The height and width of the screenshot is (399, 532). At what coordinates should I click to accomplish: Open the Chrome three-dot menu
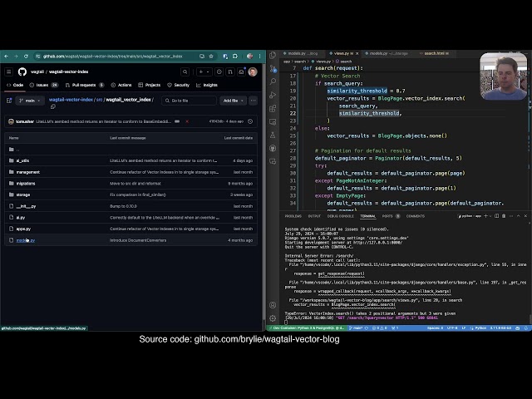tap(260, 57)
